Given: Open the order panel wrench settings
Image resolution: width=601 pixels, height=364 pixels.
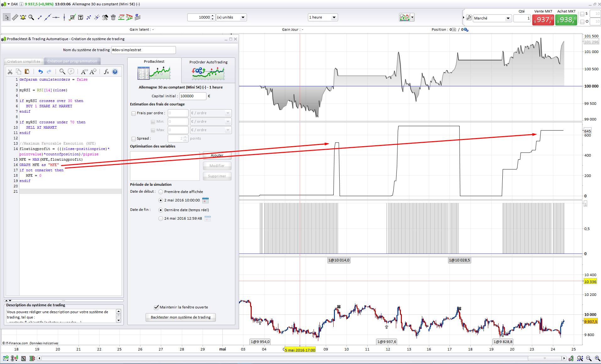Looking at the screenshot, I should 469,18.
